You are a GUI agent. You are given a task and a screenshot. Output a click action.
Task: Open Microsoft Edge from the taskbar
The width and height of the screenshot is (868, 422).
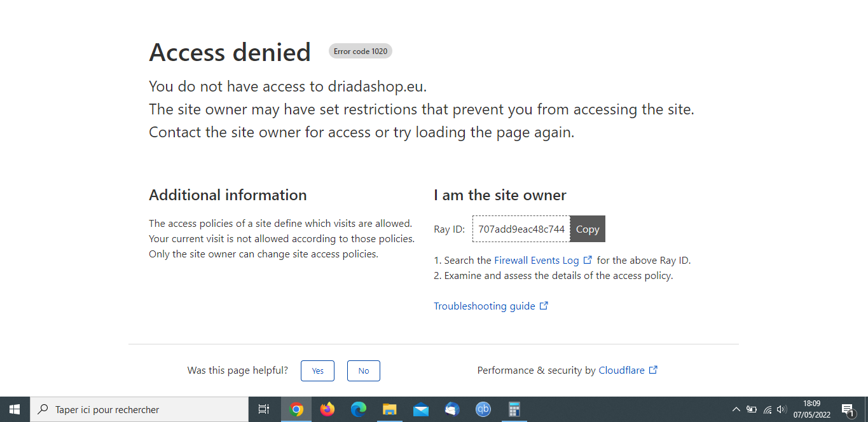click(x=359, y=410)
